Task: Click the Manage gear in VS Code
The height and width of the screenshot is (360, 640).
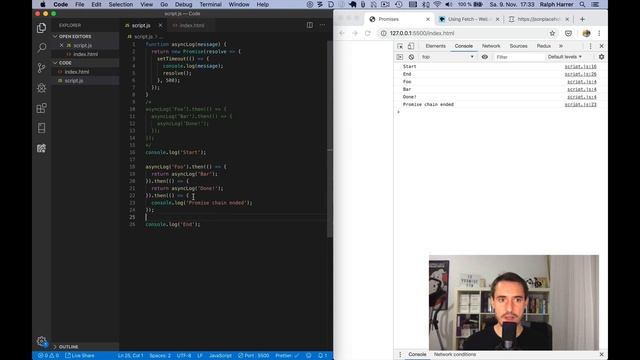Action: [x=41, y=341]
